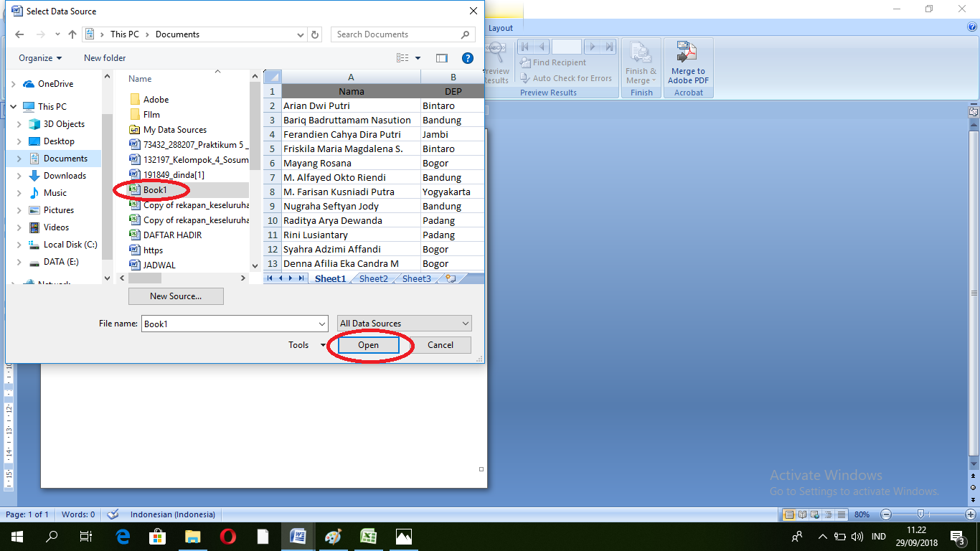Image resolution: width=980 pixels, height=551 pixels.
Task: Click the Search Documents field
Action: 395,34
